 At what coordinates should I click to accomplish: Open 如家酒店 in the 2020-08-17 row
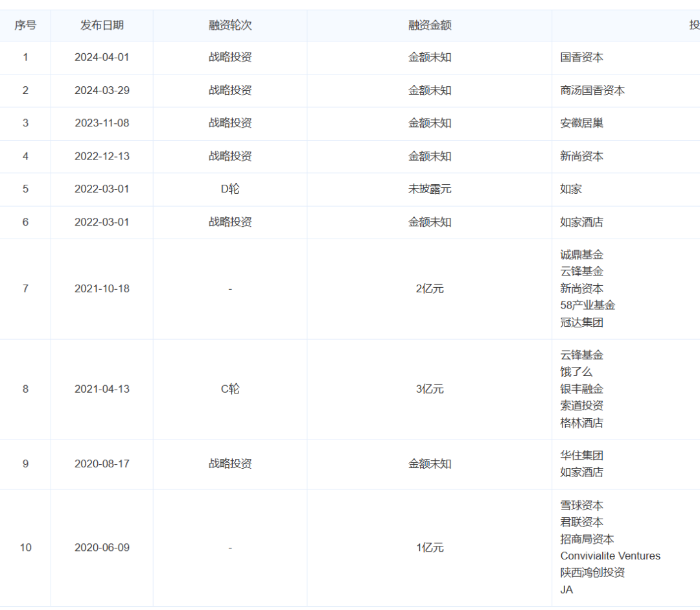(581, 473)
